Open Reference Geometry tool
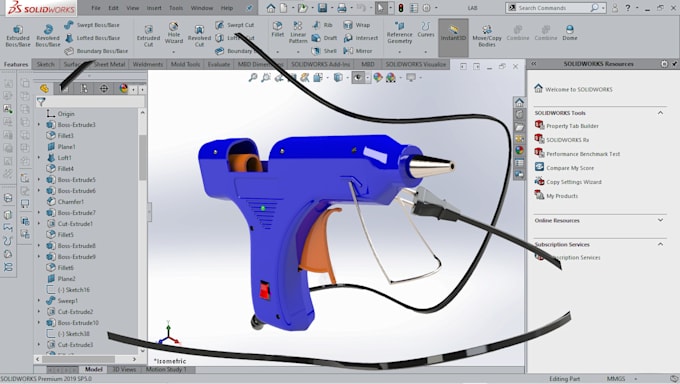 pos(399,32)
